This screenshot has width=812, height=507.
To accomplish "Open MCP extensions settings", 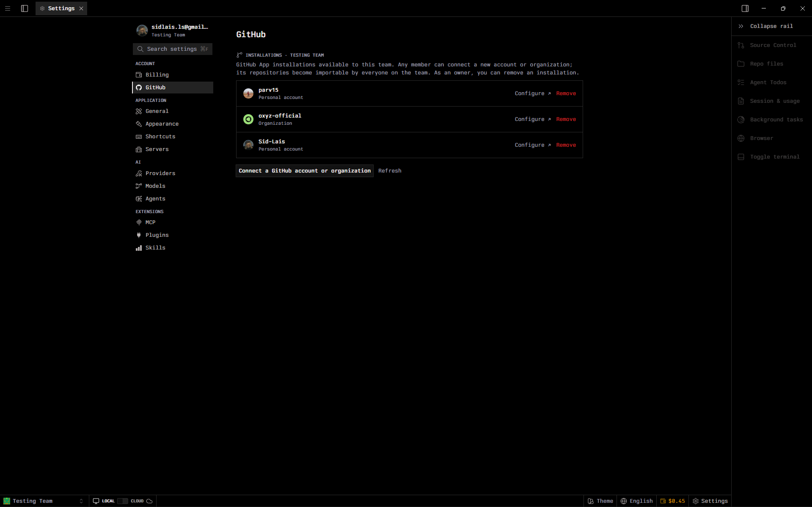I will [173, 222].
